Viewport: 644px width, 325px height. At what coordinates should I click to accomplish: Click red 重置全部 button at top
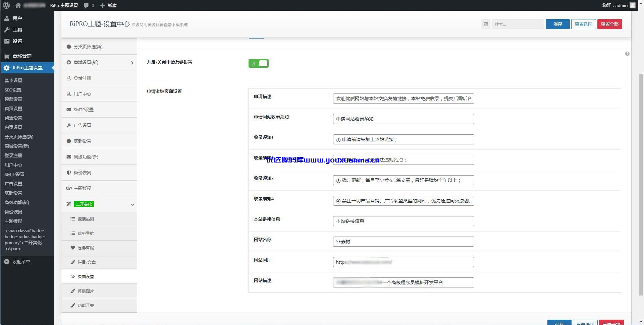[x=609, y=24]
